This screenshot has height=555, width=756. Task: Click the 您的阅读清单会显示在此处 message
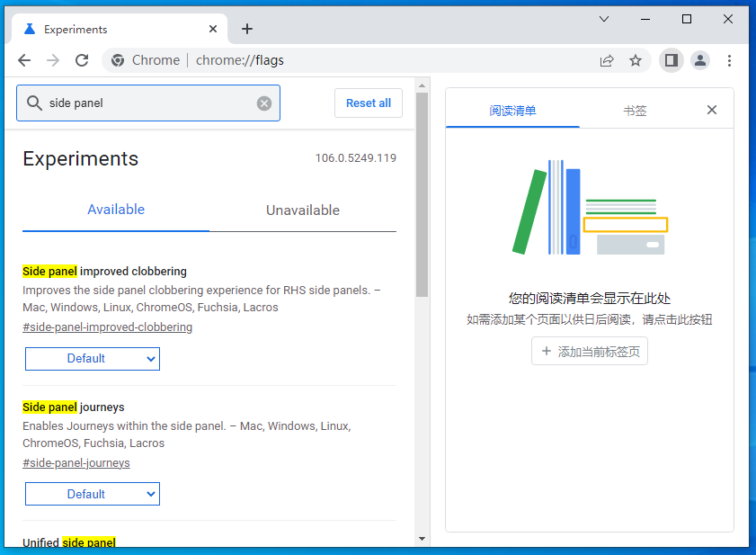click(589, 299)
